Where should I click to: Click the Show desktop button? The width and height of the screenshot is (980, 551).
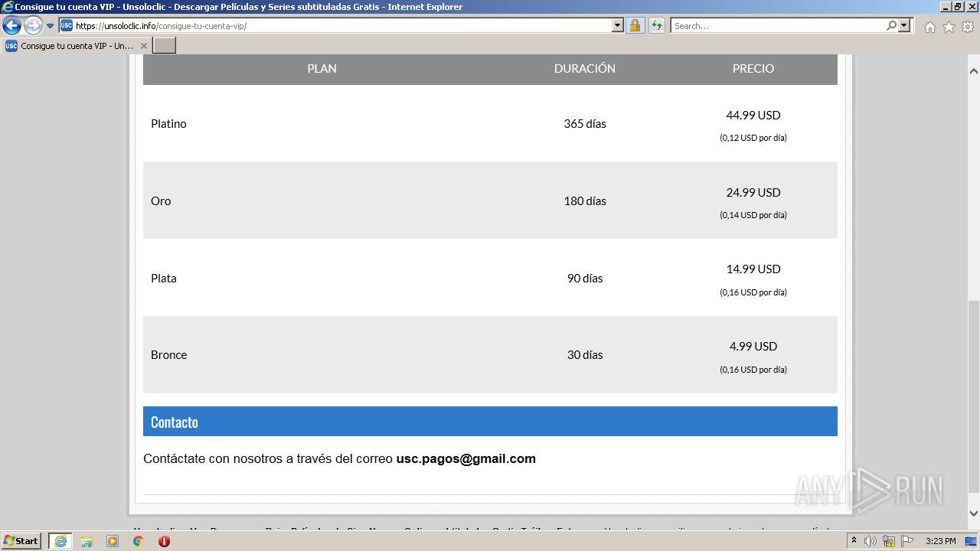click(x=971, y=541)
